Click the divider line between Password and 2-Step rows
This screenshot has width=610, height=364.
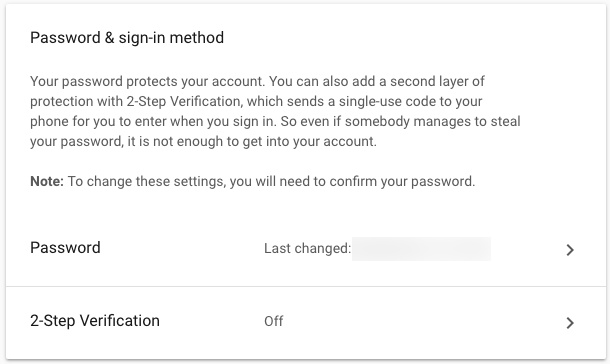coord(306,287)
